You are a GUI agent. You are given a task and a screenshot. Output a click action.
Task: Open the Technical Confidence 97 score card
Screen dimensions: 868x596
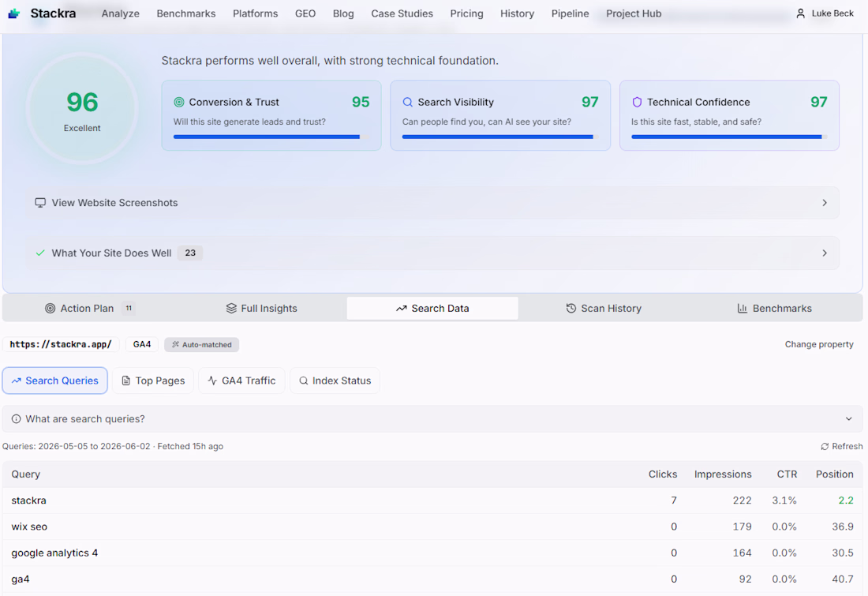(x=729, y=115)
